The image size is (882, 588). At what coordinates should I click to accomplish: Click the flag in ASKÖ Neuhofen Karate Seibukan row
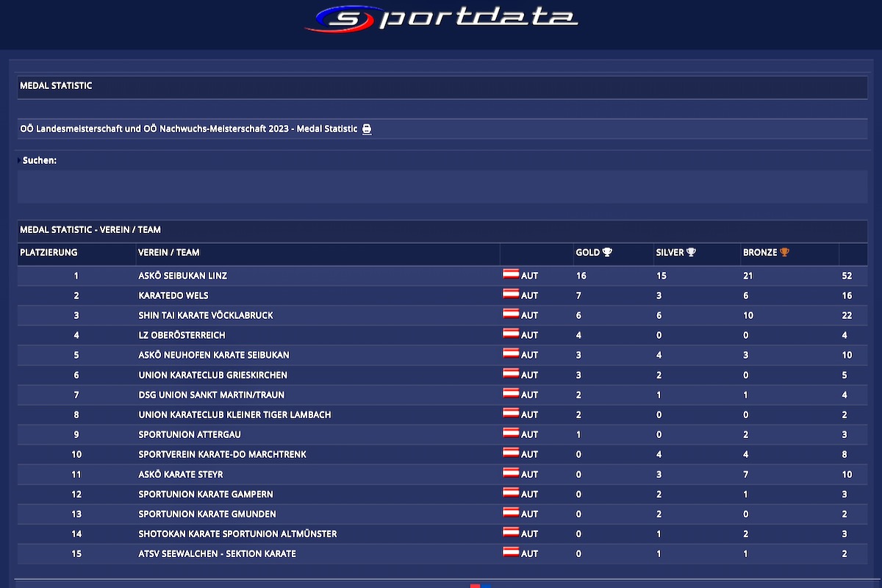[x=511, y=354]
